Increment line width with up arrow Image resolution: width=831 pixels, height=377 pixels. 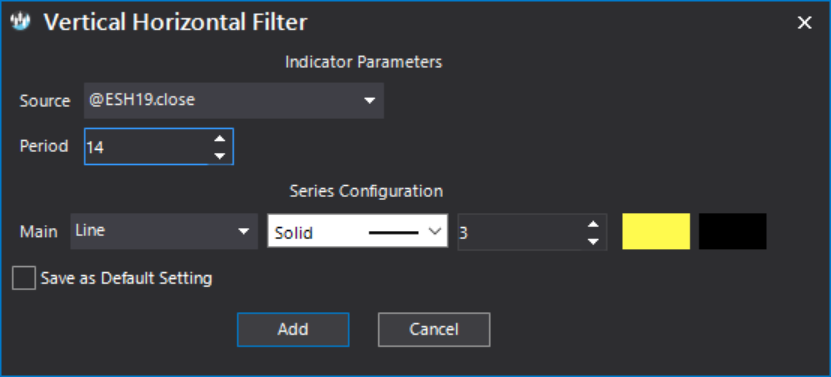coord(593,224)
